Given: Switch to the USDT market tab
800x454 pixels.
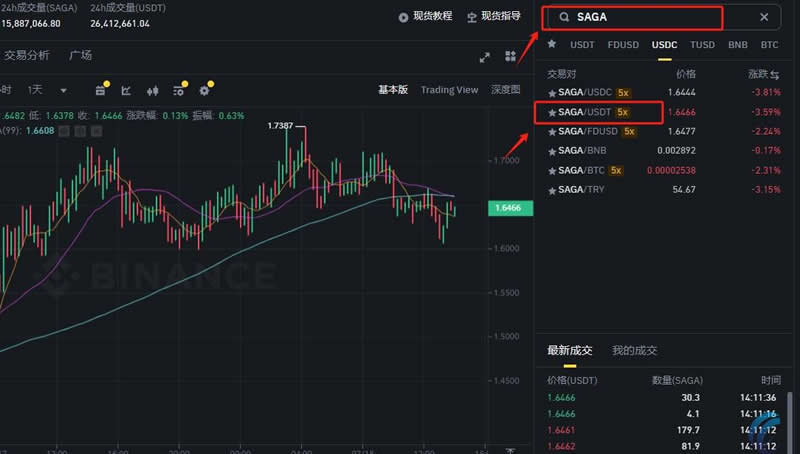Looking at the screenshot, I should (x=582, y=45).
